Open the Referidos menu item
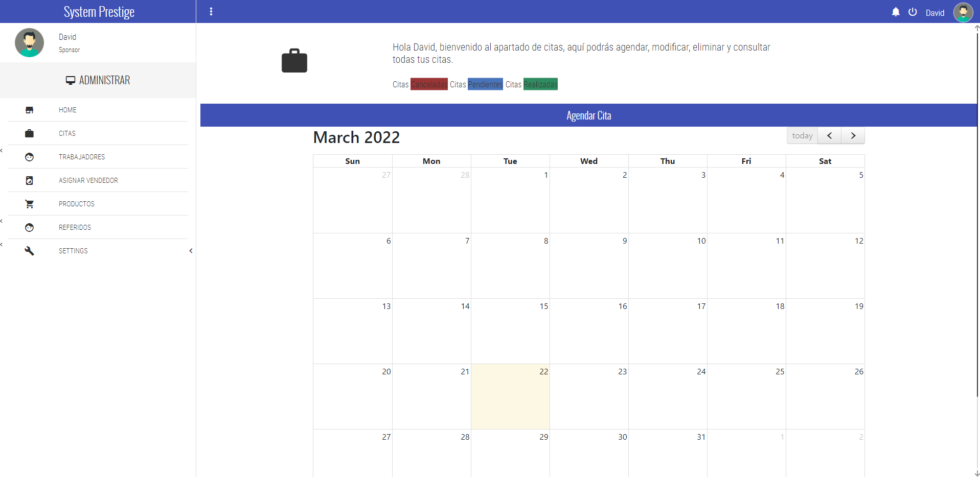Viewport: 980px width, 477px height. [x=75, y=227]
